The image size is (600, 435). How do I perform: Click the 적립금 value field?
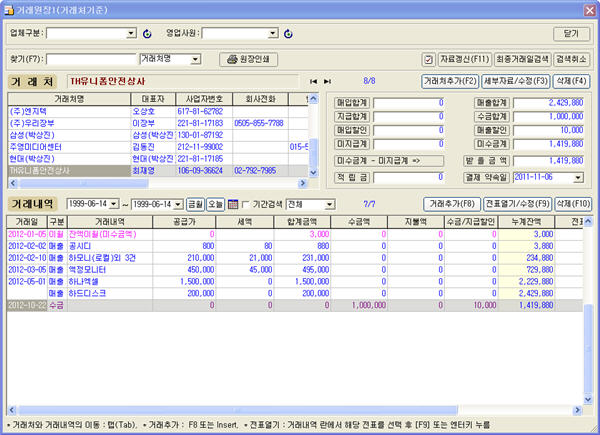(409, 178)
